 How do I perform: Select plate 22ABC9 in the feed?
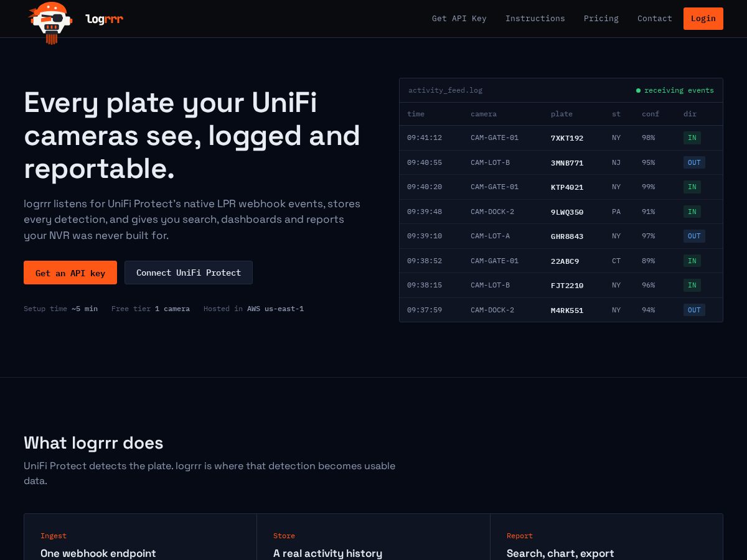[x=565, y=261]
